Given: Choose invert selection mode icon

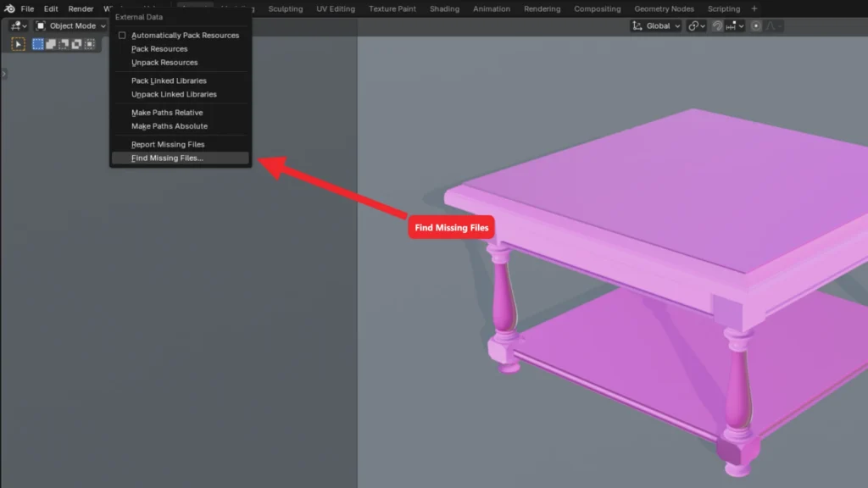Looking at the screenshot, I should pyautogui.click(x=76, y=44).
